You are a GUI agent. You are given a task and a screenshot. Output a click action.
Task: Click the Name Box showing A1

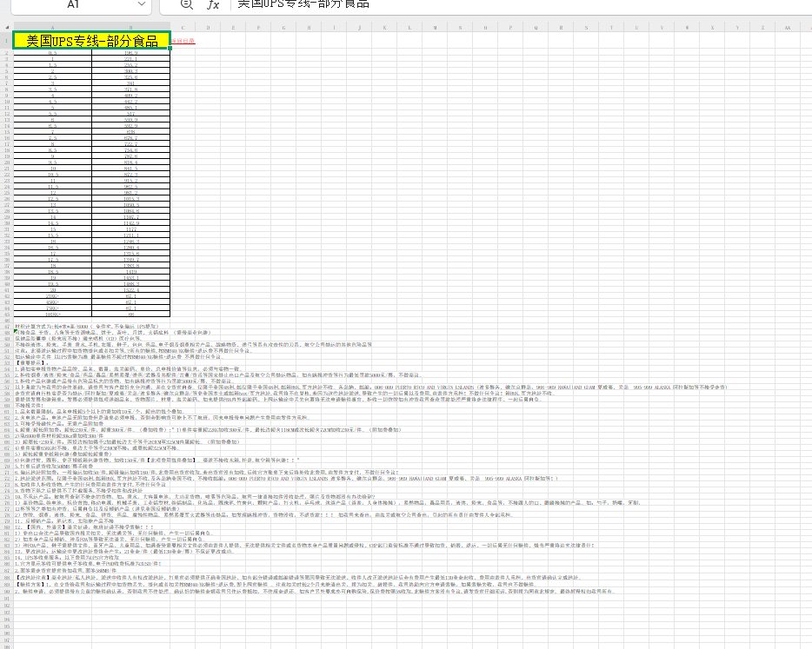coord(74,4)
